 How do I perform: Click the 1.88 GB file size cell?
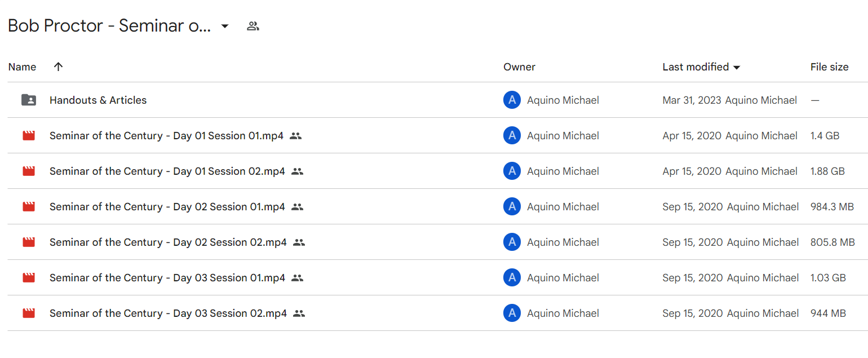pos(827,171)
